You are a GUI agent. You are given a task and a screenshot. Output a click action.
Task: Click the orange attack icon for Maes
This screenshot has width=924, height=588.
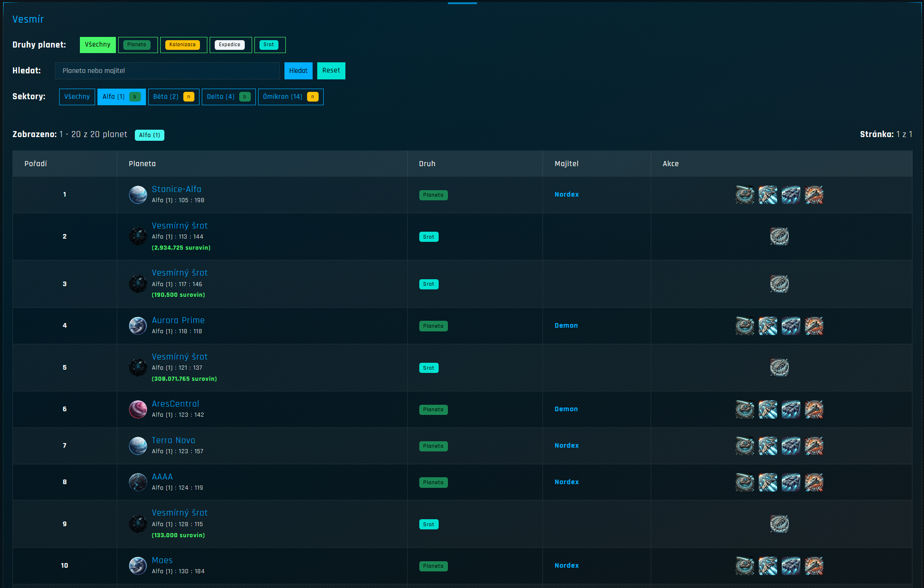coord(814,566)
